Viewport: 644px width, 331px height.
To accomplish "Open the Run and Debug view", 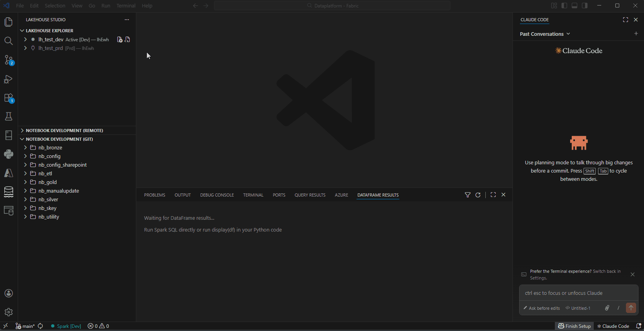I will point(9,79).
